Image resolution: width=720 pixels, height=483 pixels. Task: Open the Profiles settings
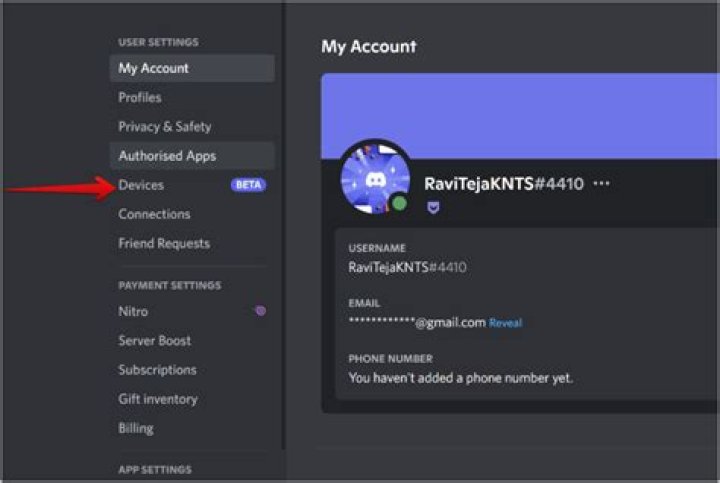(x=140, y=97)
